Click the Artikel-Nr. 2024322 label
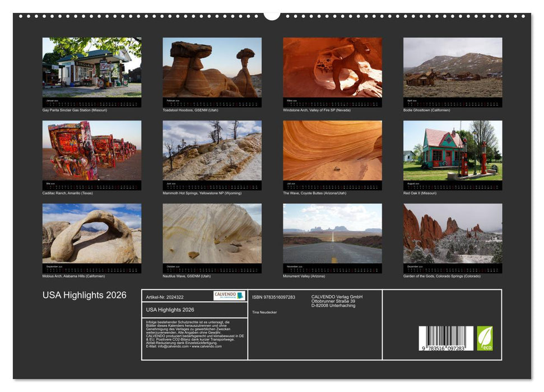This screenshot has width=544, height=392. point(165,297)
